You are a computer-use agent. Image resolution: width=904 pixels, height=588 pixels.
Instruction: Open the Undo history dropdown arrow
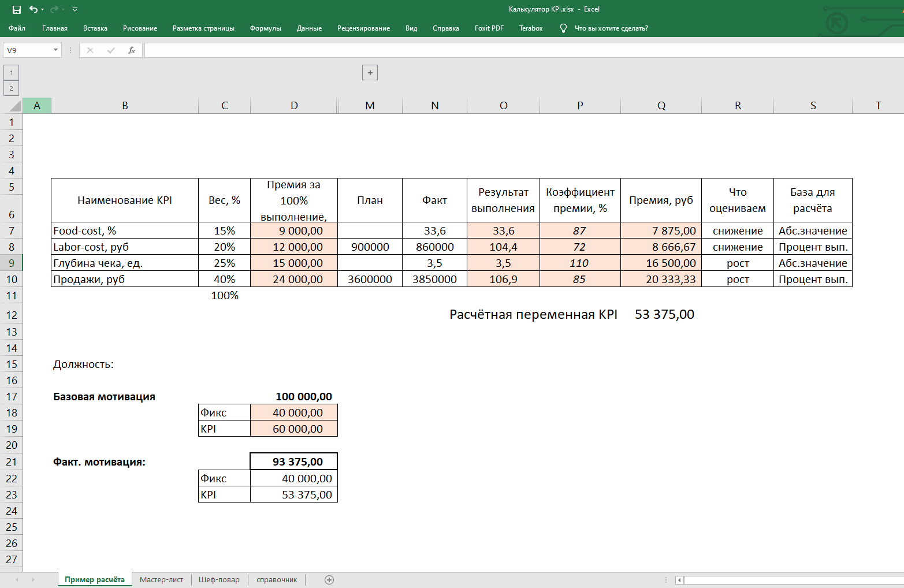(x=43, y=9)
